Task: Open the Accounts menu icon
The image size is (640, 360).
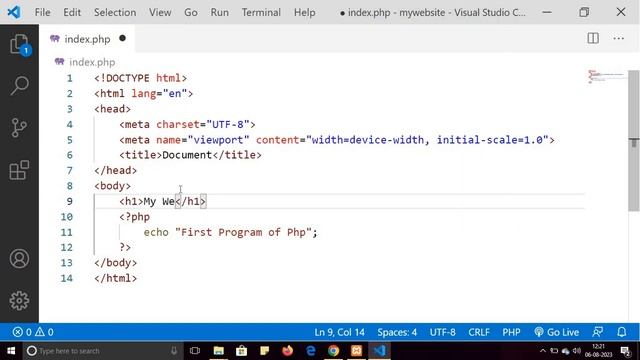Action: pos(19,259)
